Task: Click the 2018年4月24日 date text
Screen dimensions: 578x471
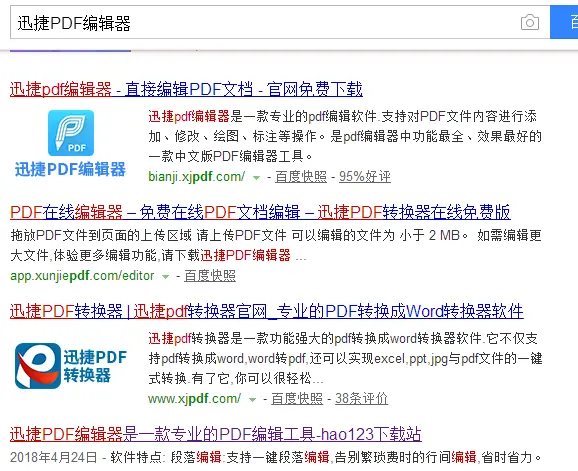Action: [53, 457]
